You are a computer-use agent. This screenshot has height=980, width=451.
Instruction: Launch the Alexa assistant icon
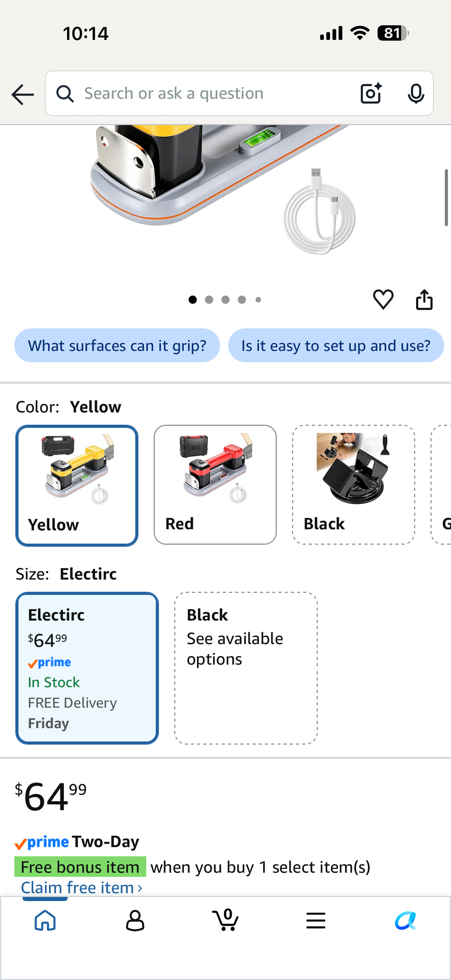(x=406, y=921)
